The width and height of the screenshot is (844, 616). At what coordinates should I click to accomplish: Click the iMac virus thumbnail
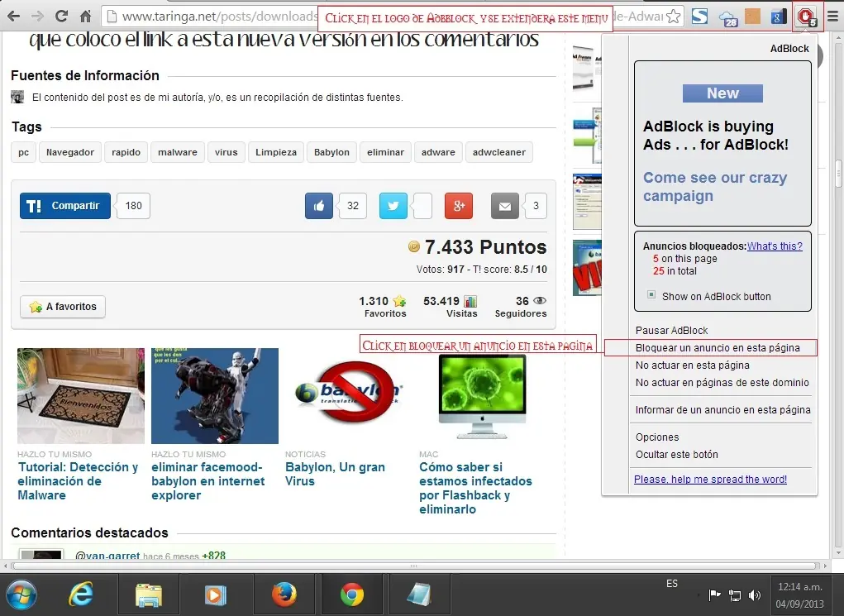point(482,396)
